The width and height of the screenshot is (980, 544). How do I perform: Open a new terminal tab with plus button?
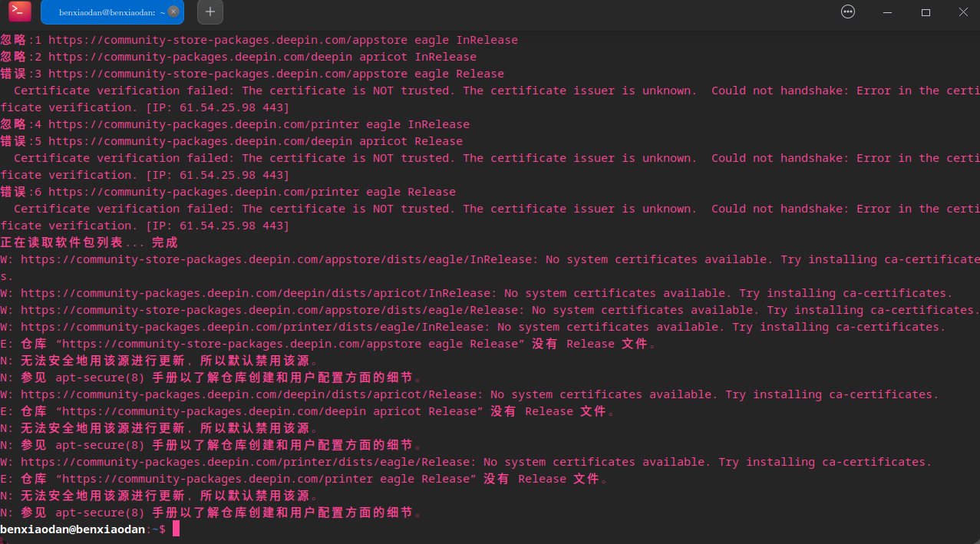[x=210, y=12]
